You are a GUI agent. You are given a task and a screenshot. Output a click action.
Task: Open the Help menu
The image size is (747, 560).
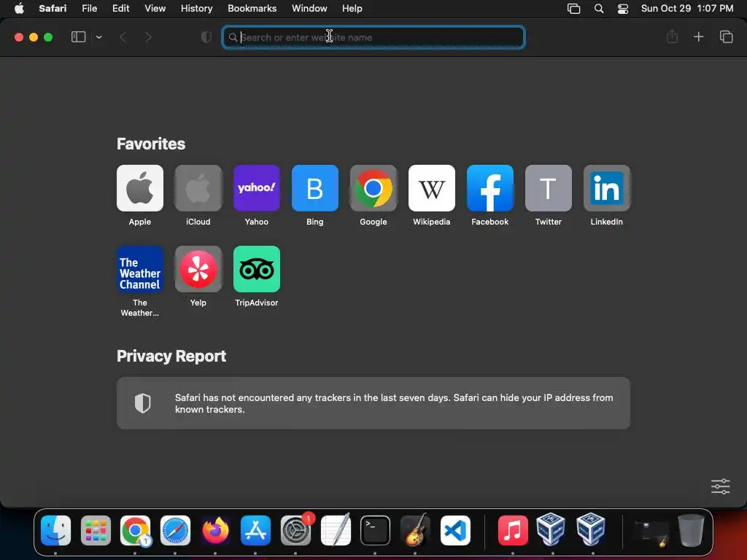coord(352,8)
